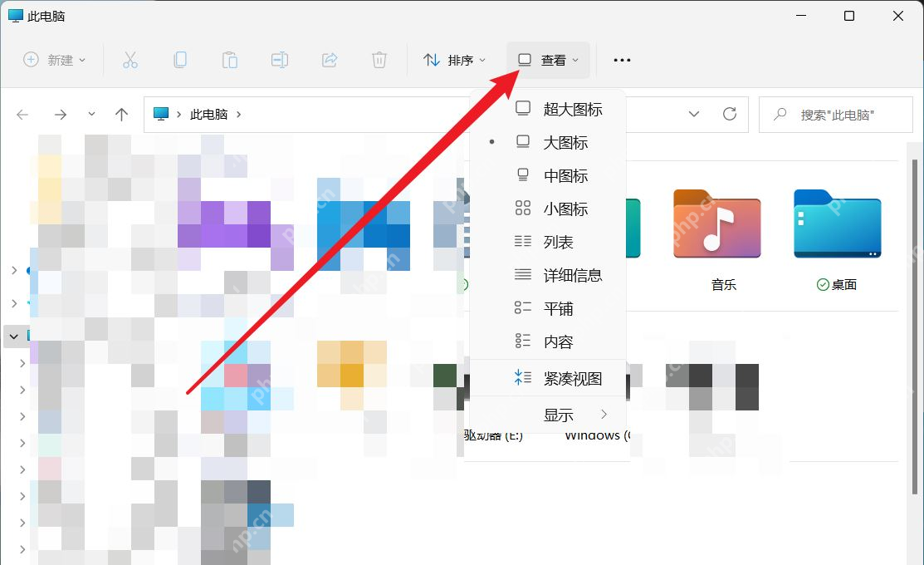Maximize the 此电脑 window

849,16
